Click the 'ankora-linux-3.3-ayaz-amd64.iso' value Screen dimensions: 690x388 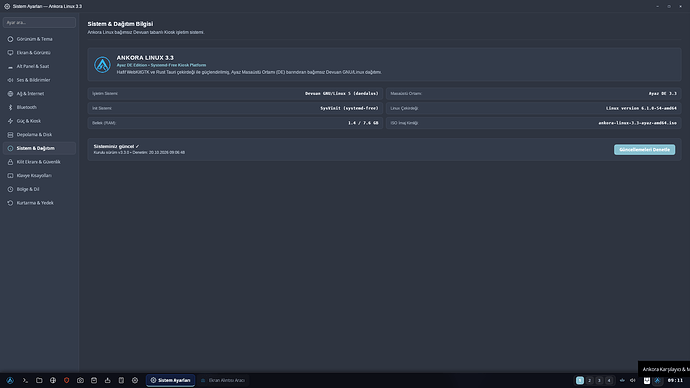click(637, 123)
